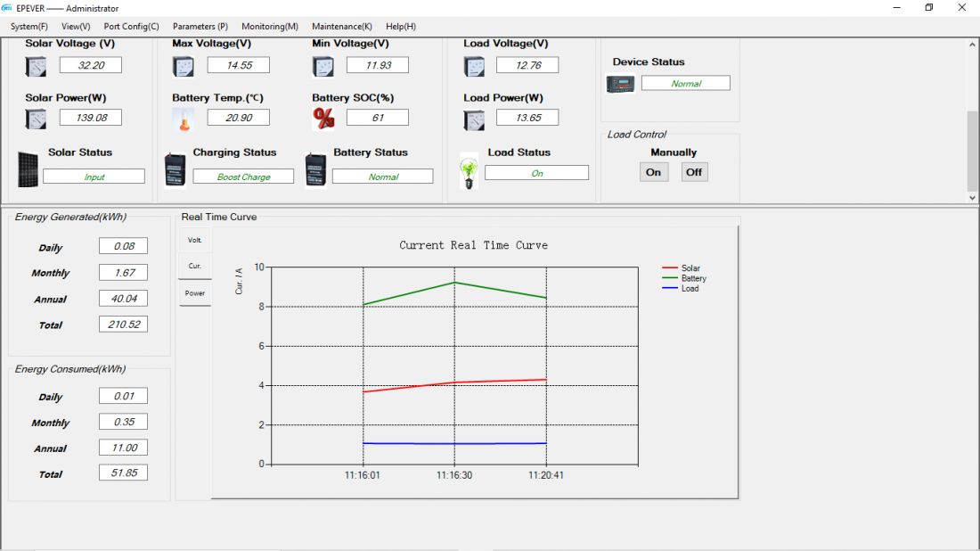Switch the curve to the Cur. tab
The image size is (980, 551).
pyautogui.click(x=195, y=266)
